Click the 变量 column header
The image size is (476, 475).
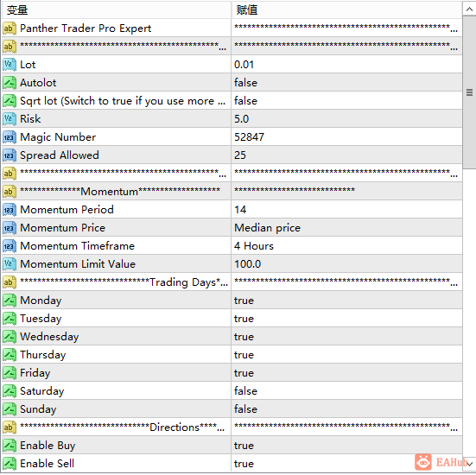tap(117, 10)
